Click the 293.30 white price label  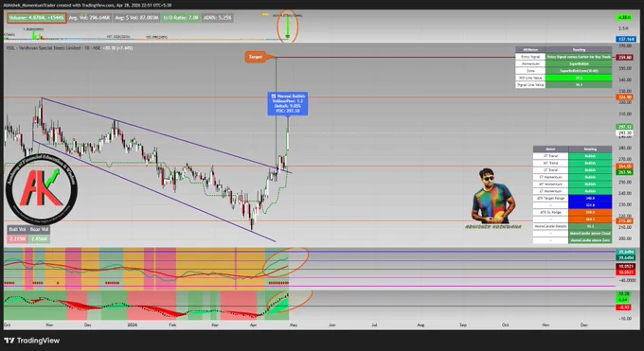click(x=624, y=133)
